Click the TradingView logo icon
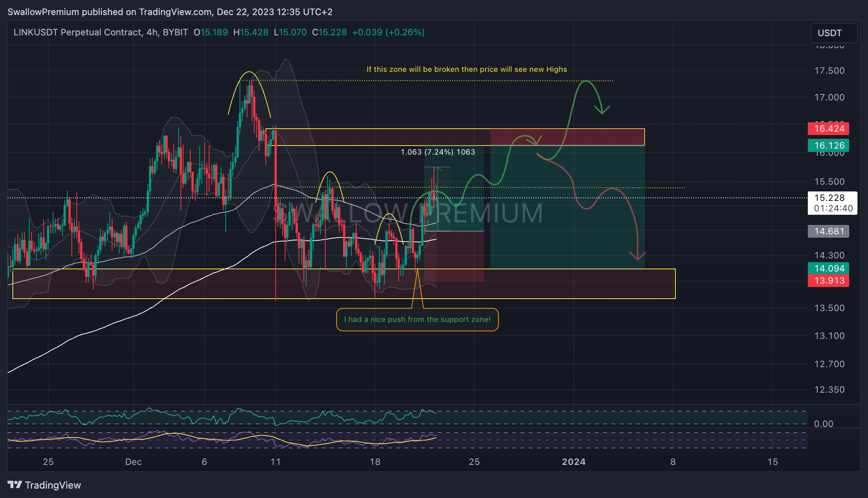 tap(15, 485)
